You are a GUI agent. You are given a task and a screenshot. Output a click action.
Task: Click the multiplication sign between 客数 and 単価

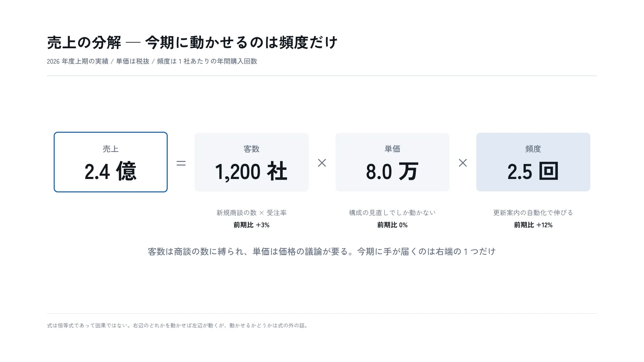point(322,163)
